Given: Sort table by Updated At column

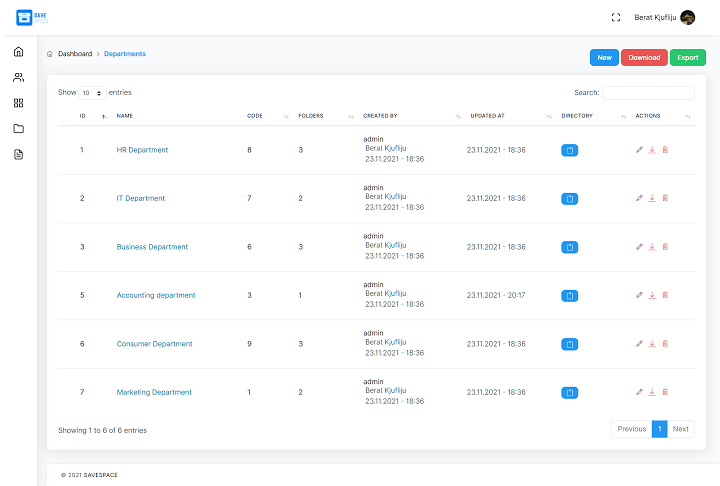Looking at the screenshot, I should click(x=487, y=116).
